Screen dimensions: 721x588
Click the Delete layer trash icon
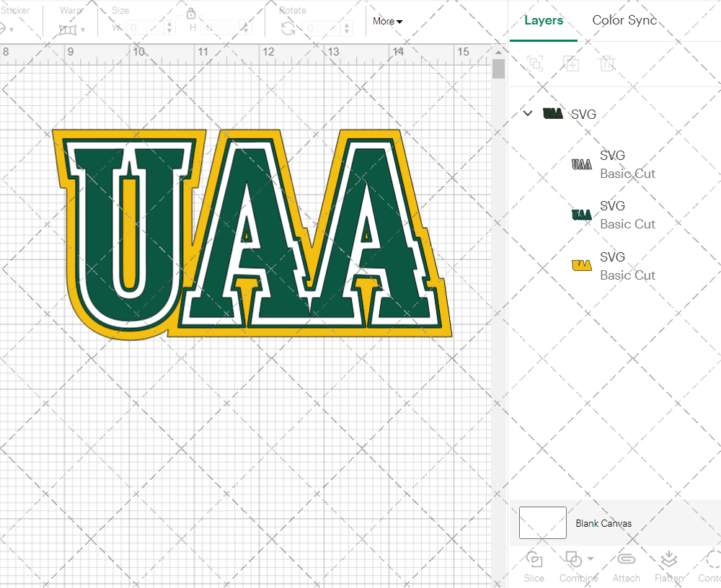pyautogui.click(x=607, y=63)
